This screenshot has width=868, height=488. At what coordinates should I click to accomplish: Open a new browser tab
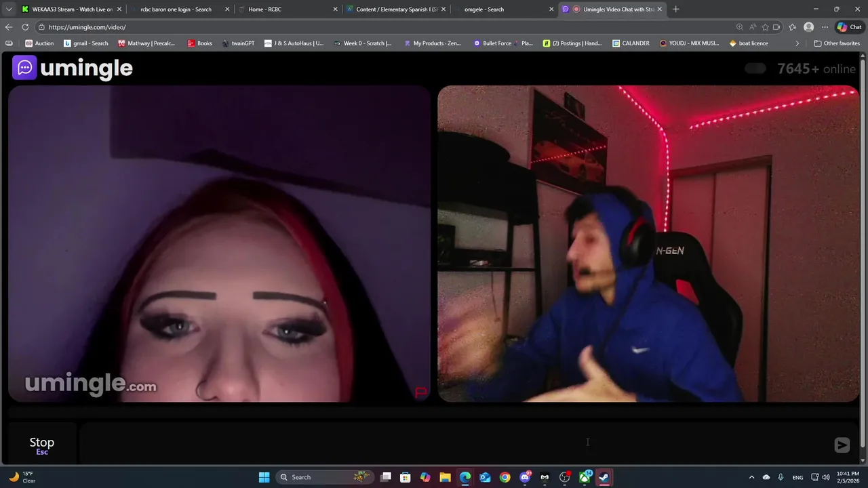tap(675, 9)
